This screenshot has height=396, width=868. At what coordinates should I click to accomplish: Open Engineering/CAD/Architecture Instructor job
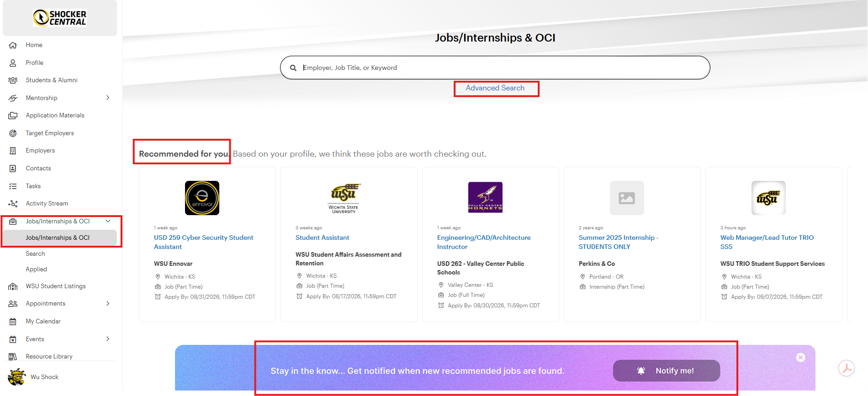[x=484, y=242]
